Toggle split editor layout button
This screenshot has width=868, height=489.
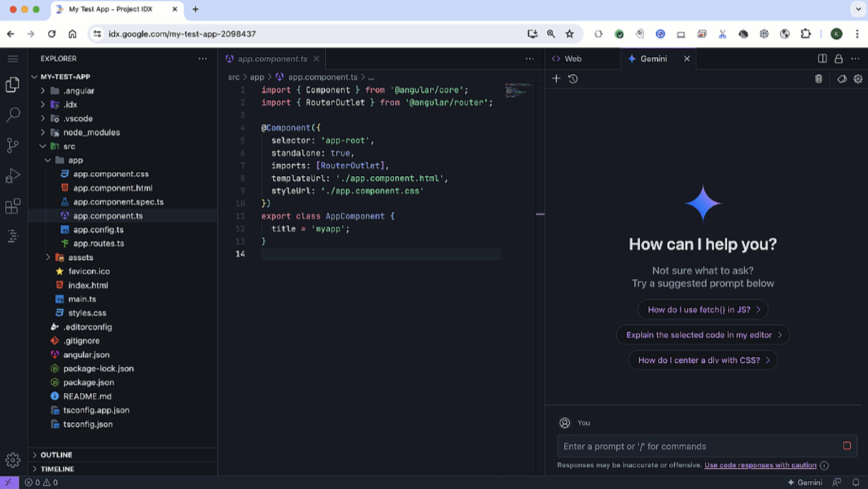pyautogui.click(x=822, y=59)
